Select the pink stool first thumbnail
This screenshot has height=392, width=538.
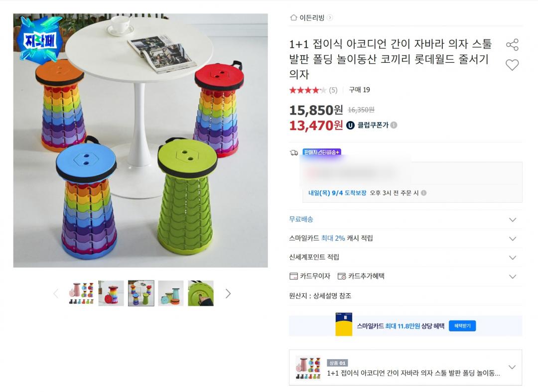[x=81, y=293]
